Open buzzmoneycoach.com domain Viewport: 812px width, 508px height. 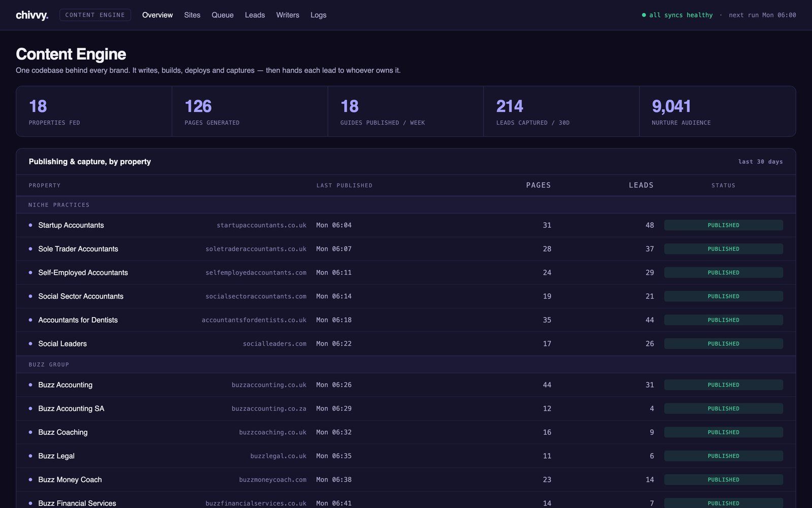273,480
